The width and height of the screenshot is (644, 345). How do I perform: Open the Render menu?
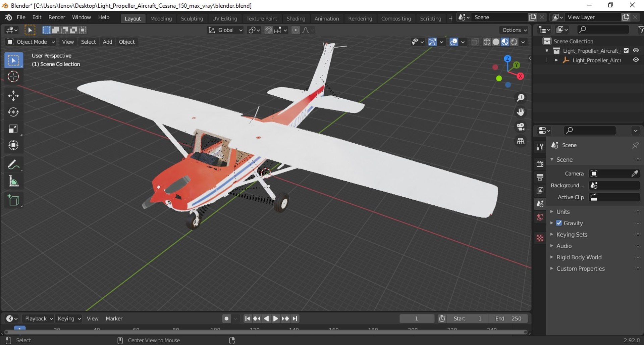tap(57, 17)
